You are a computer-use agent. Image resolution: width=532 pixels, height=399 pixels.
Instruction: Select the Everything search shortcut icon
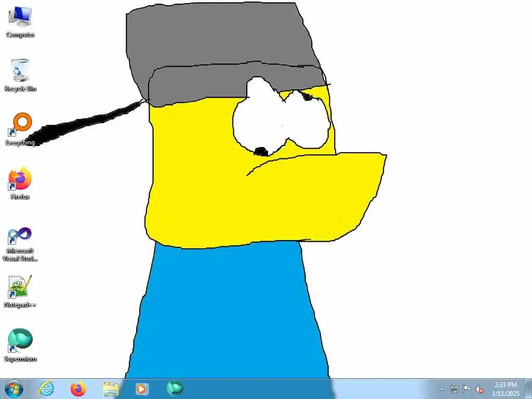20,129
